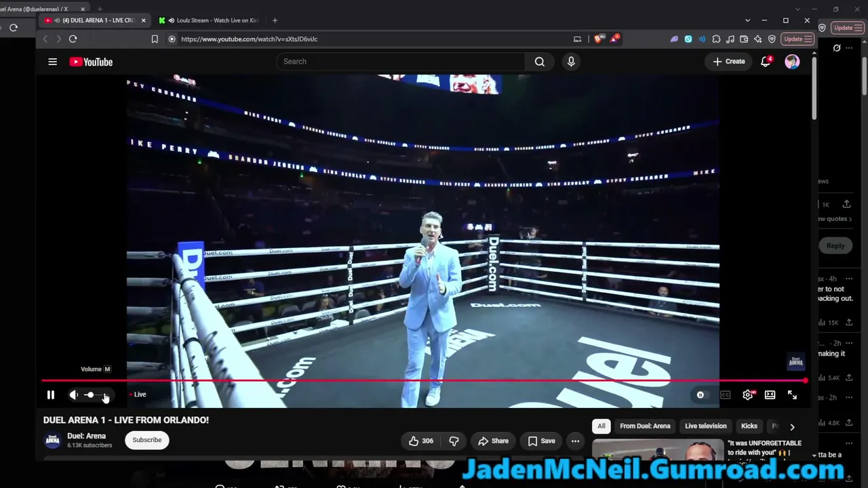This screenshot has height=488, width=868.
Task: Open a new browser tab
Action: pyautogui.click(x=275, y=20)
